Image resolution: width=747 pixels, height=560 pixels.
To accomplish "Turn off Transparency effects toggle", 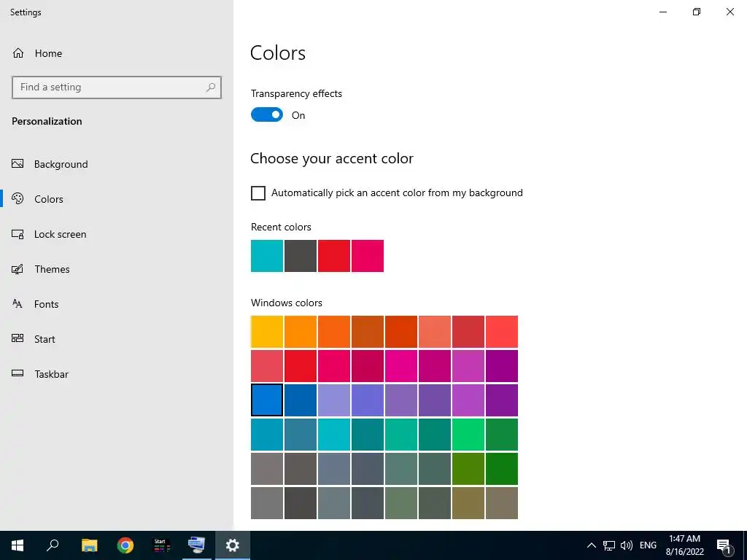I will (x=267, y=114).
